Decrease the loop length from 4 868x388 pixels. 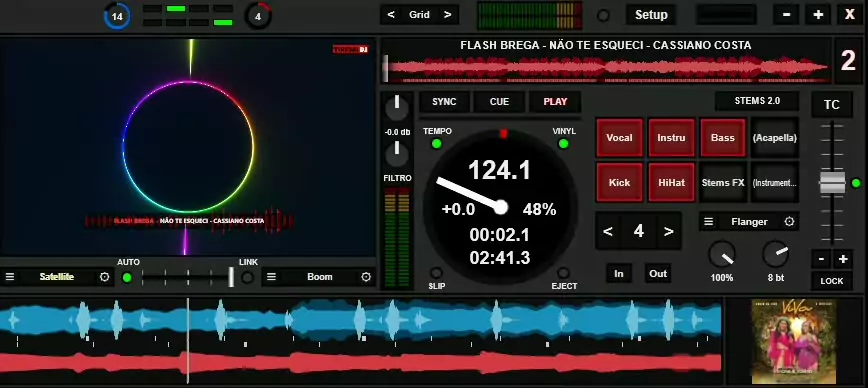(x=608, y=231)
